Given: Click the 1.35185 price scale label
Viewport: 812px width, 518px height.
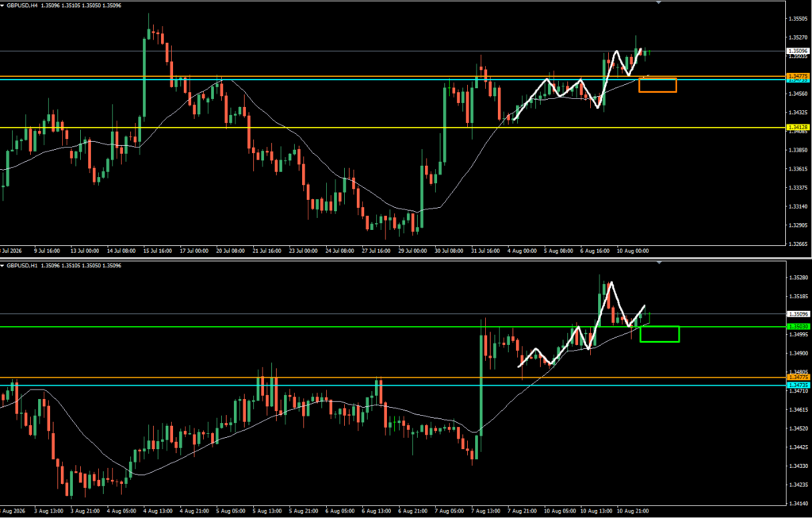Looking at the screenshot, I should coord(798,297).
